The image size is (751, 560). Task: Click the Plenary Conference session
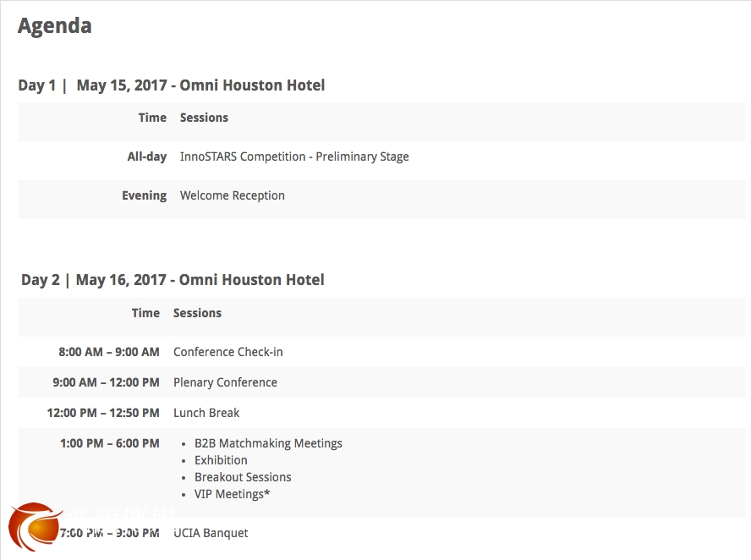[x=225, y=382]
